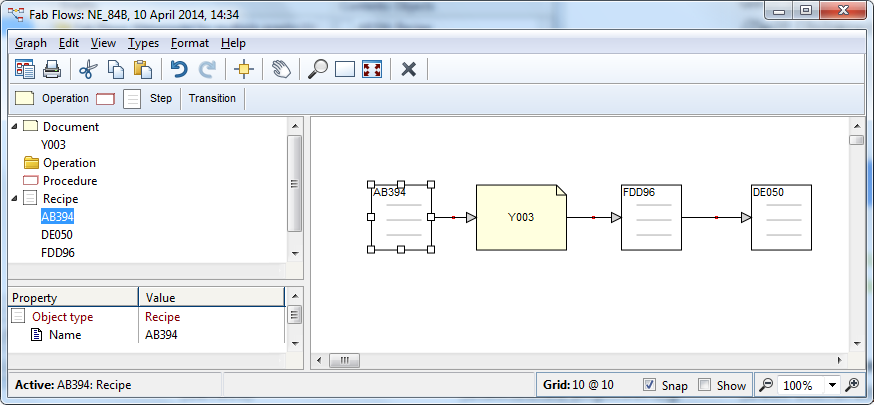
Task: Collapse the Document tree node
Action: pos(15,127)
